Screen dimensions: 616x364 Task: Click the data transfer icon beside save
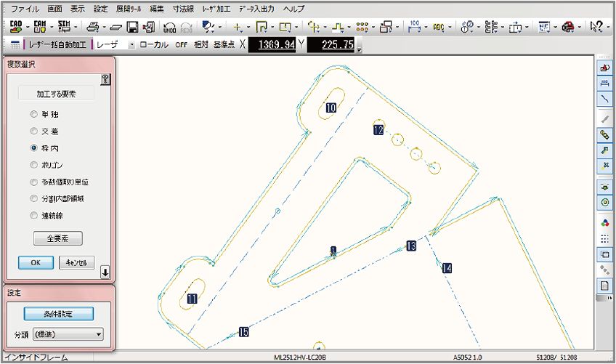click(x=148, y=27)
